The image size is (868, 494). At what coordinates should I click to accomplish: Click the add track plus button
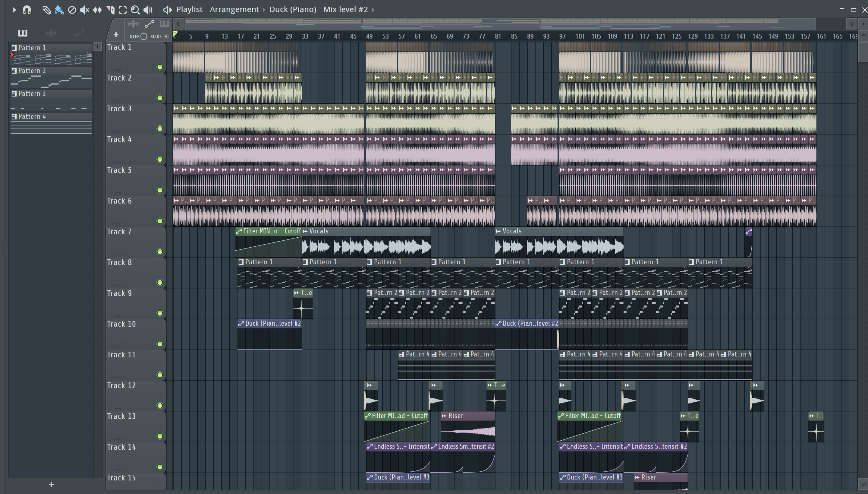116,35
